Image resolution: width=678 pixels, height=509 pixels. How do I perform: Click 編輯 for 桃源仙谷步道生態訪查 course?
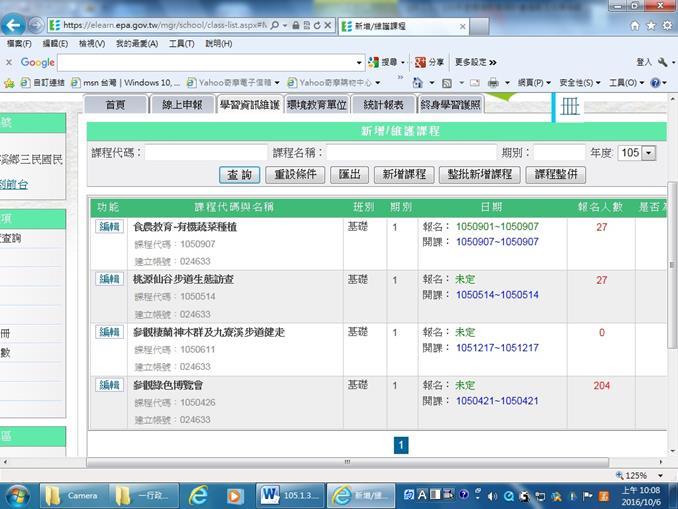[109, 279]
